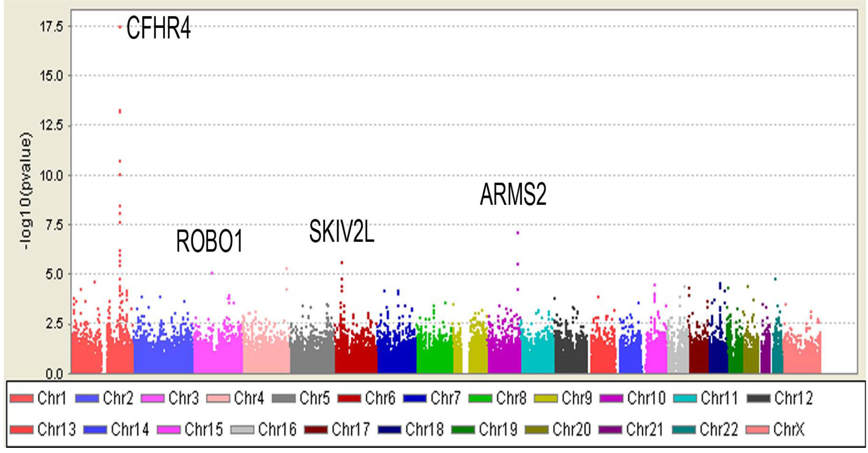Click the Chr1 red legend swatch

21,398
